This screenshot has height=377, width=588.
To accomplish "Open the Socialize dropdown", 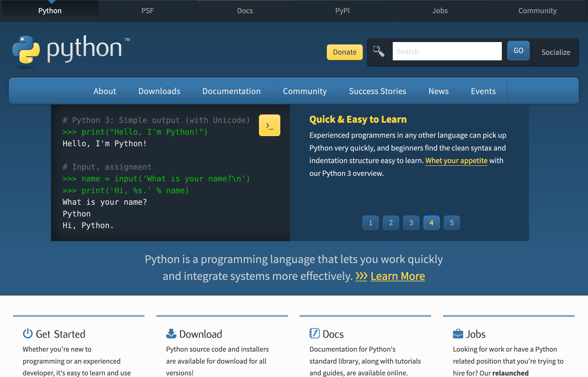I will (556, 52).
